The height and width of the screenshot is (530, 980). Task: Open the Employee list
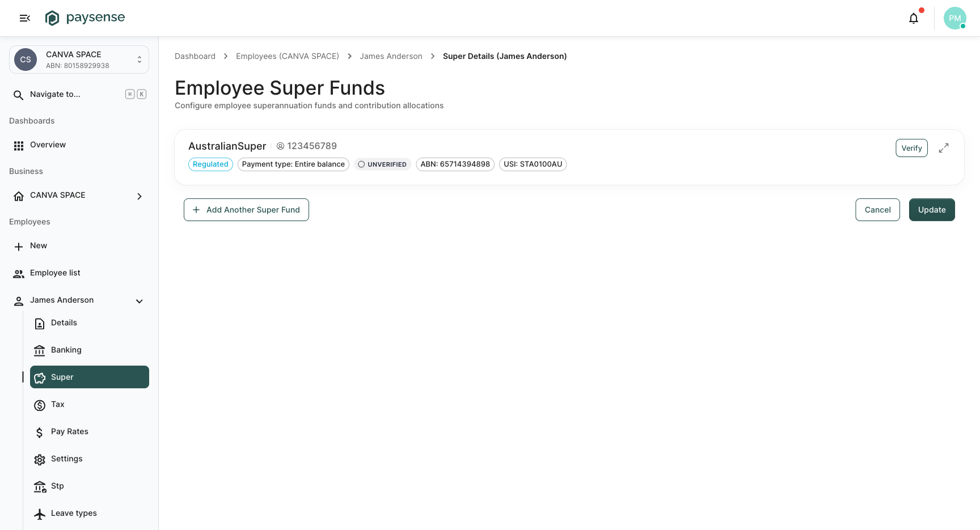coord(79,273)
